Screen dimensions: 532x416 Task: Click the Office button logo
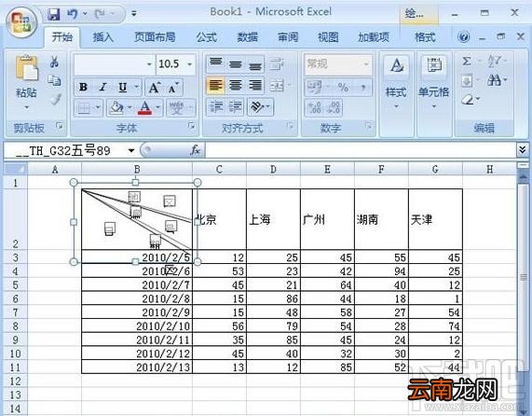pyautogui.click(x=21, y=22)
